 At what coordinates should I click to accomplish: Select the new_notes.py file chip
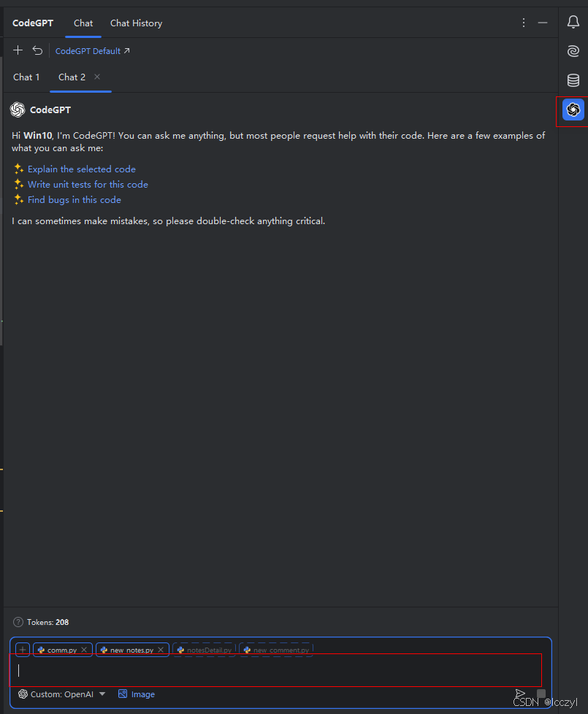coord(131,650)
